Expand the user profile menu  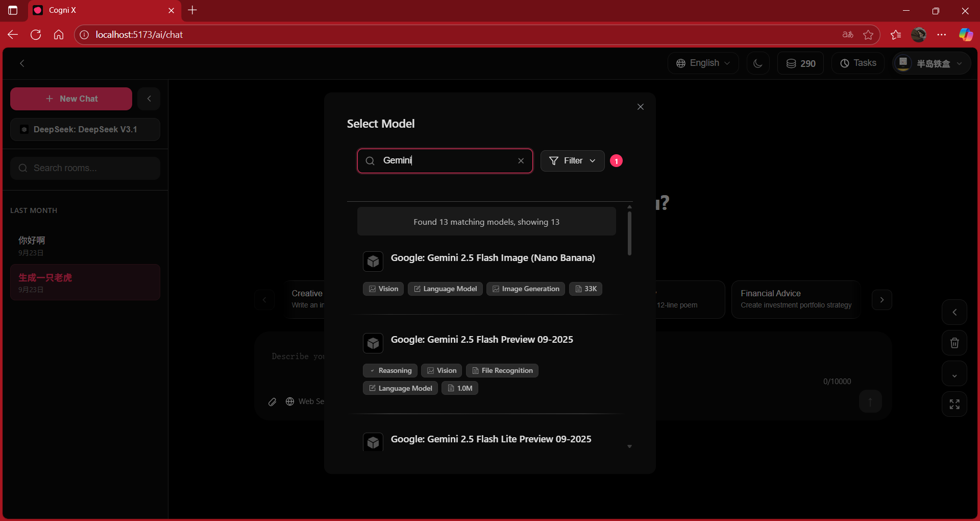[x=932, y=63]
